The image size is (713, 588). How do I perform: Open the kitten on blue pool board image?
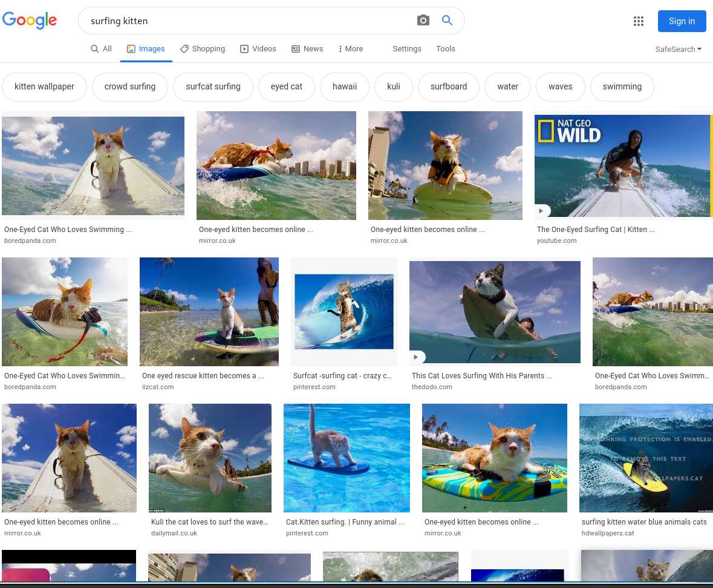347,458
